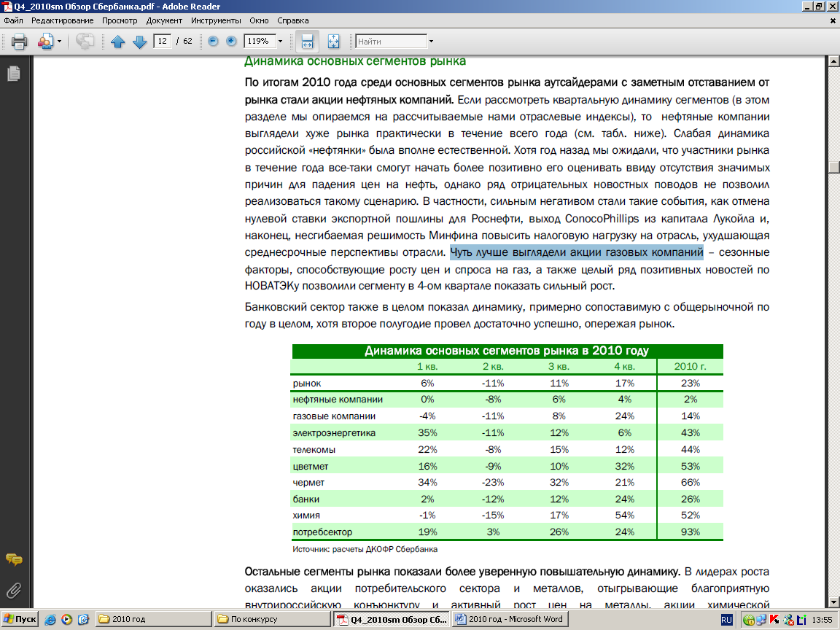
Task: Open the Документ menu
Action: point(165,20)
